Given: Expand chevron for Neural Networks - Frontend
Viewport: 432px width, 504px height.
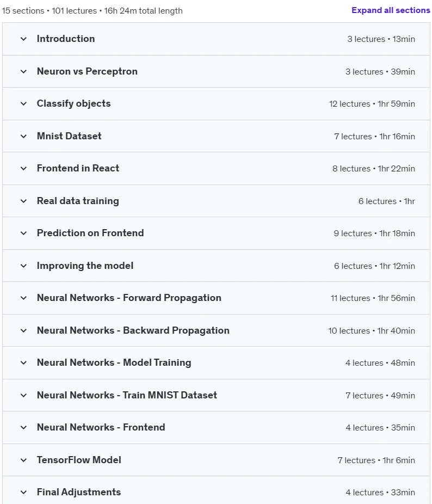Looking at the screenshot, I should click(23, 427).
